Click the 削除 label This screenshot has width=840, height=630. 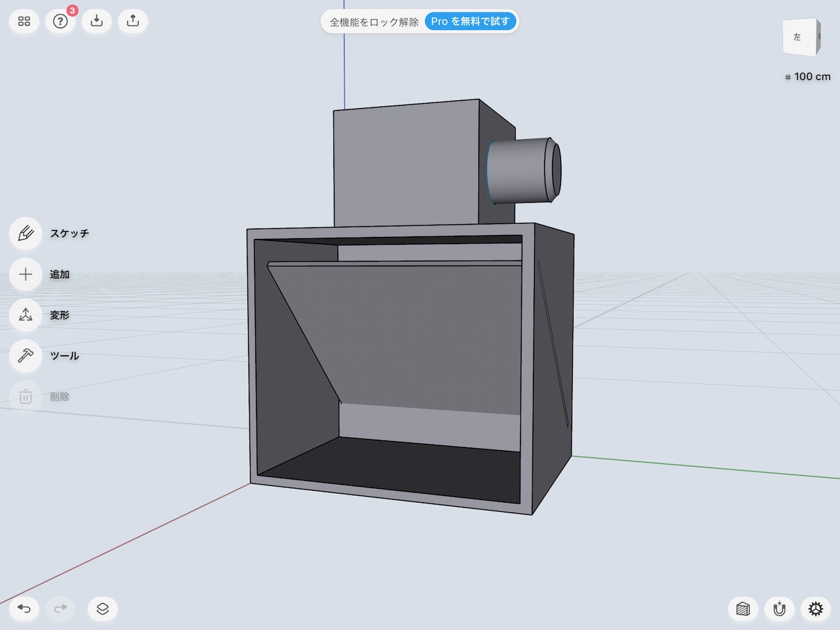pos(60,396)
